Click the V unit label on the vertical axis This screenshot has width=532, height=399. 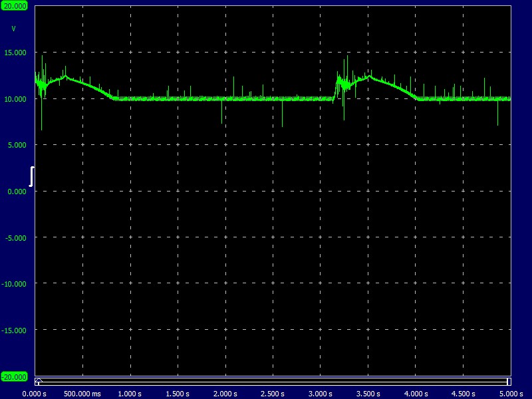13,29
